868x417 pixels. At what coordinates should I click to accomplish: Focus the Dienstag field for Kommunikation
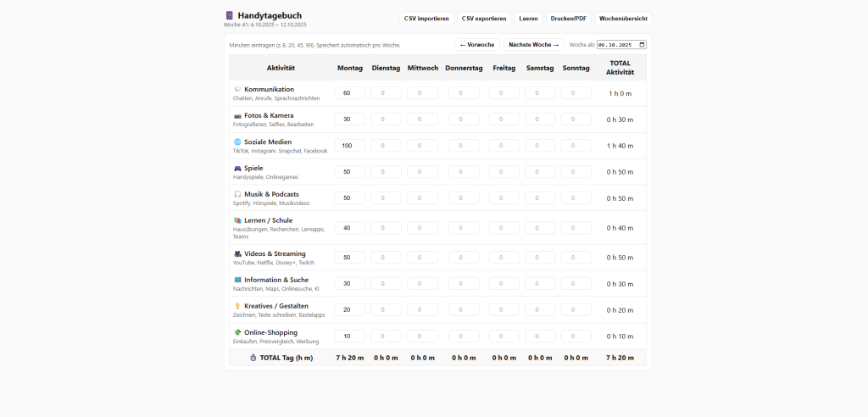pyautogui.click(x=386, y=93)
